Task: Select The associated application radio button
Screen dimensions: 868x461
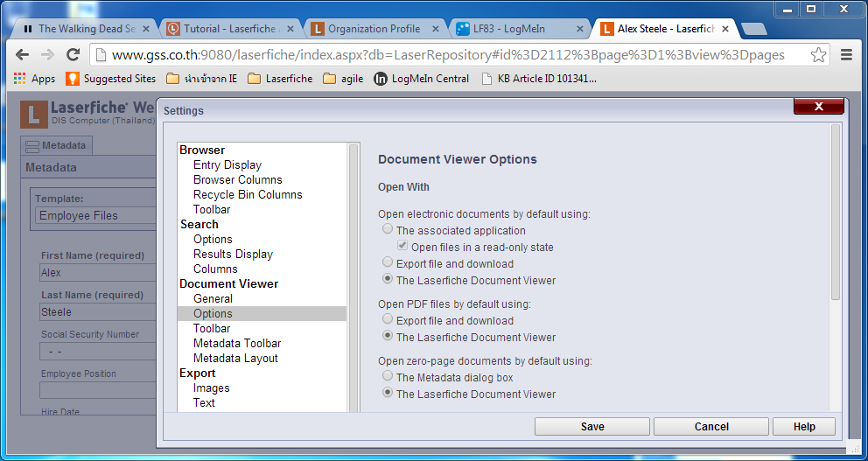Action: click(x=388, y=229)
